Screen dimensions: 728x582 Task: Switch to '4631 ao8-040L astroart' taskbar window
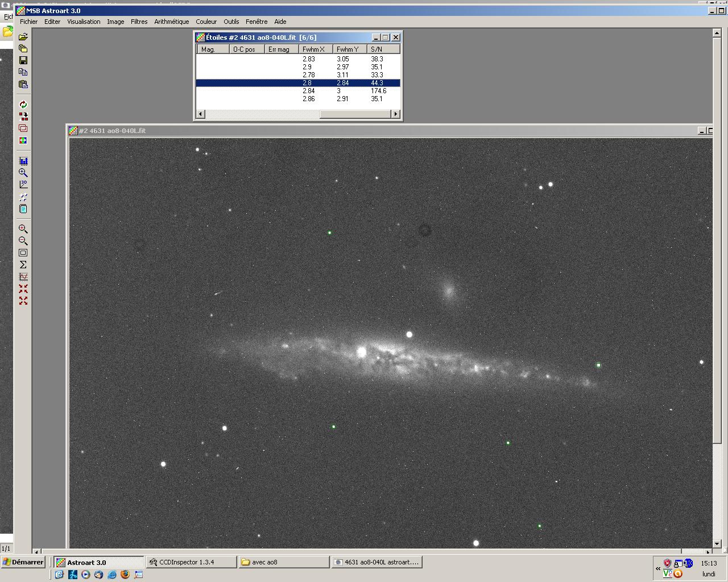click(x=377, y=562)
